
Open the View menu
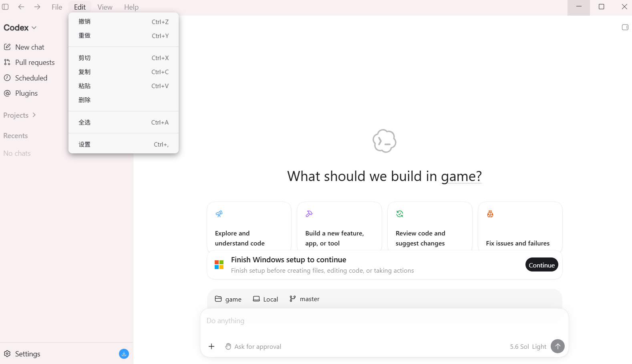pos(105,7)
